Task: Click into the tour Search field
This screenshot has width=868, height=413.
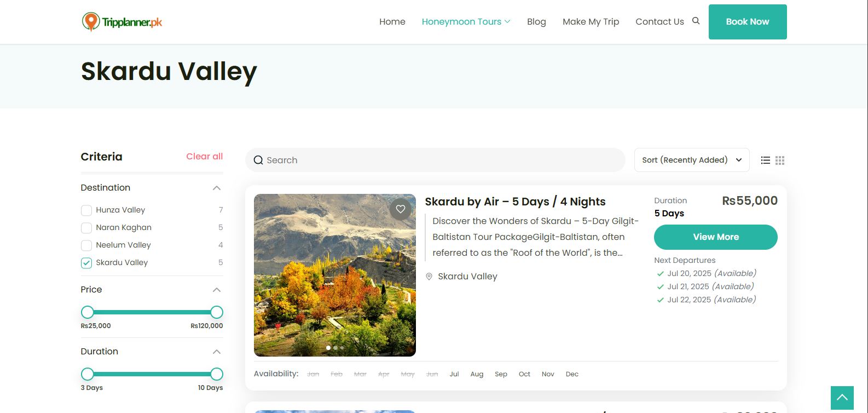Action: (435, 160)
